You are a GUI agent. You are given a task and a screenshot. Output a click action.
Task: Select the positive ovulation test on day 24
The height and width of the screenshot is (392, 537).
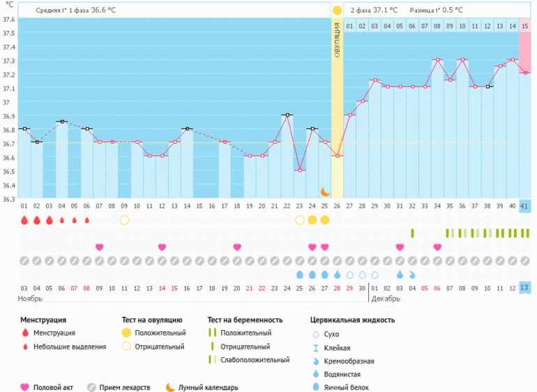point(312,220)
